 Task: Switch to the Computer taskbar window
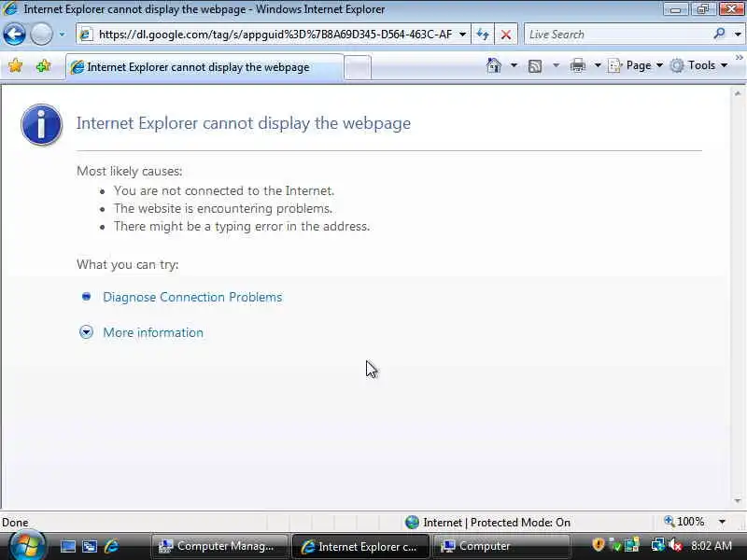click(501, 546)
